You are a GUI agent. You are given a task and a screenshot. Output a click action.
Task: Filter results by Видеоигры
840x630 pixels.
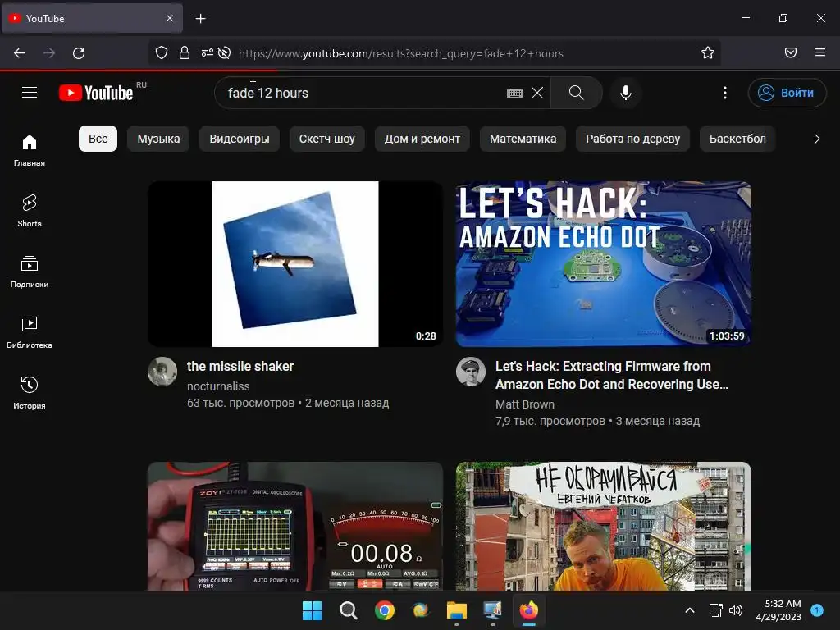pyautogui.click(x=240, y=139)
